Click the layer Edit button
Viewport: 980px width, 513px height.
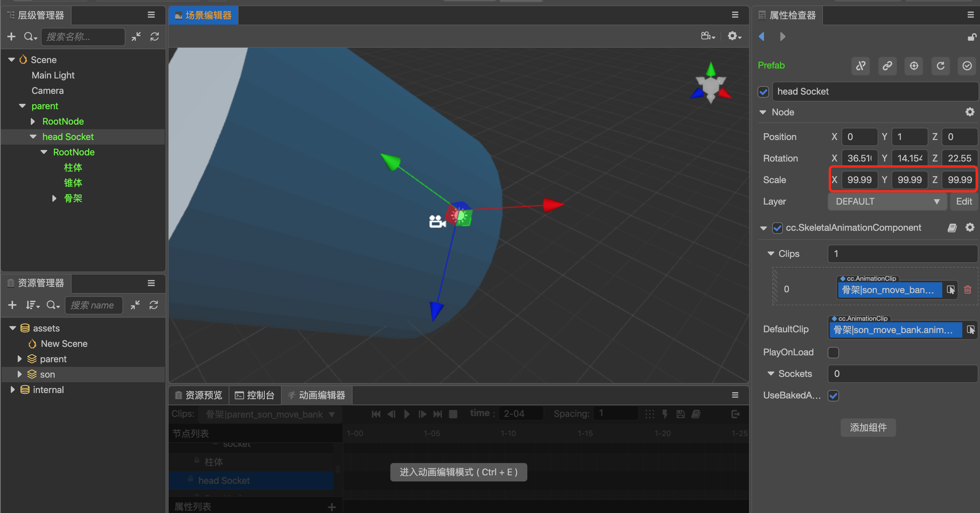pos(963,202)
